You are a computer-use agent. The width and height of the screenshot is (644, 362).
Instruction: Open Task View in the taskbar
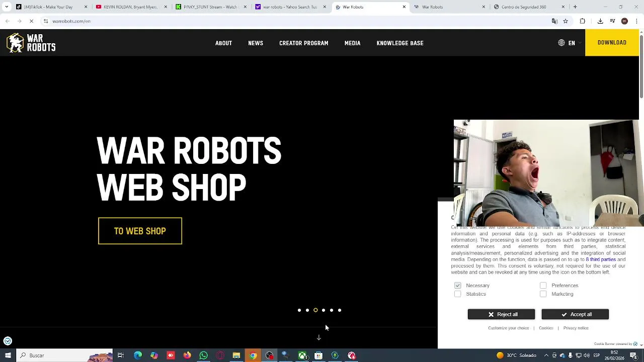click(121, 355)
